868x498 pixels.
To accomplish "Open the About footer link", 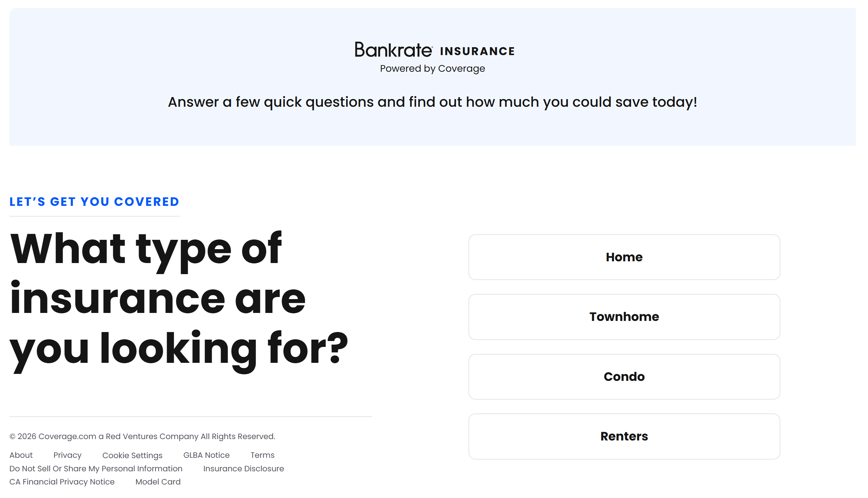I will click(21, 455).
